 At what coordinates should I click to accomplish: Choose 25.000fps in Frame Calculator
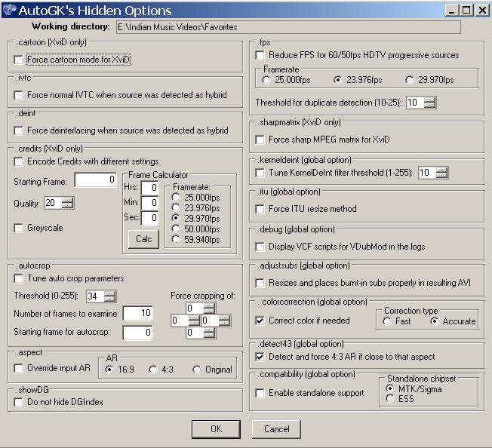click(x=176, y=197)
